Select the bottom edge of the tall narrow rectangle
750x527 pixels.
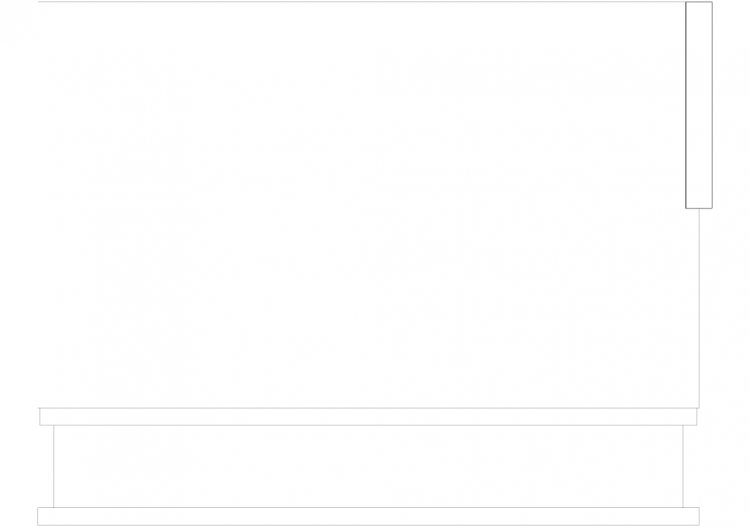pos(699,208)
